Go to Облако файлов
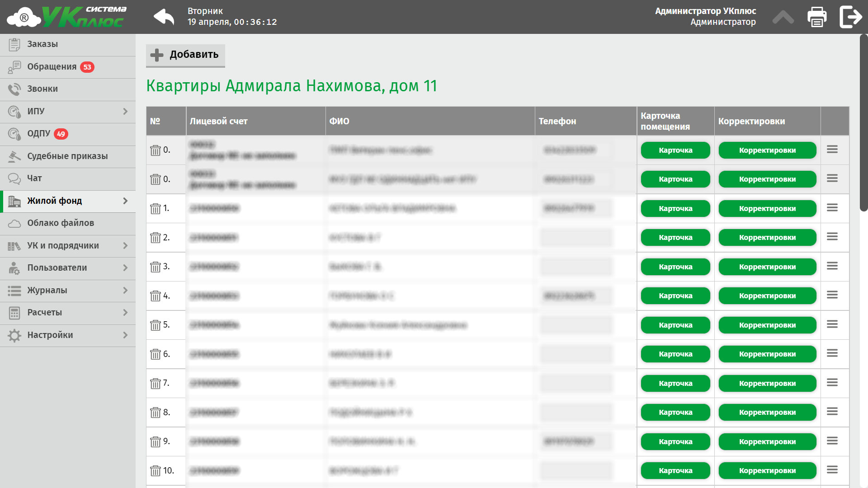This screenshot has height=488, width=868. (61, 223)
